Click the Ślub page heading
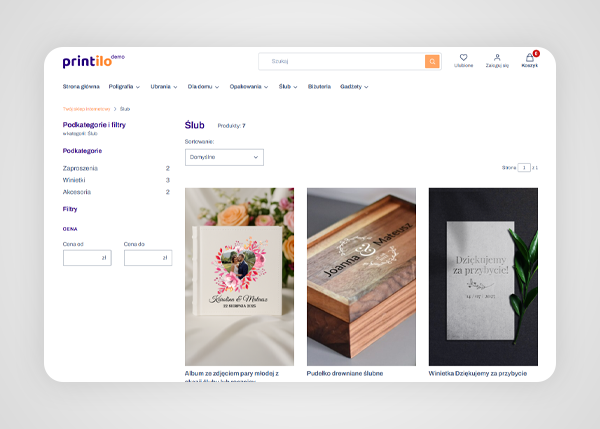 194,125
